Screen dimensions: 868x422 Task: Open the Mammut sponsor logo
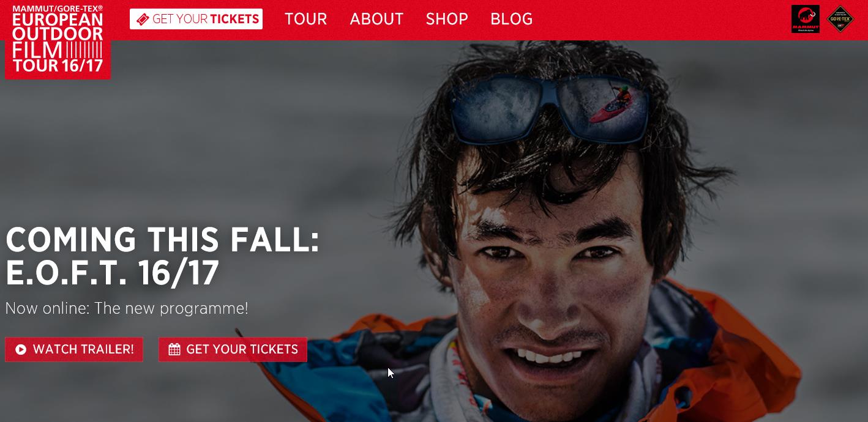click(x=805, y=19)
